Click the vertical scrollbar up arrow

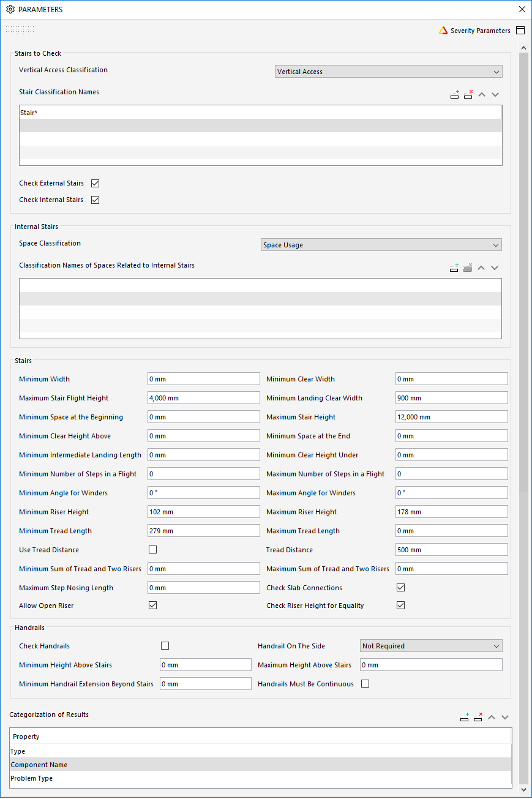tap(523, 48)
